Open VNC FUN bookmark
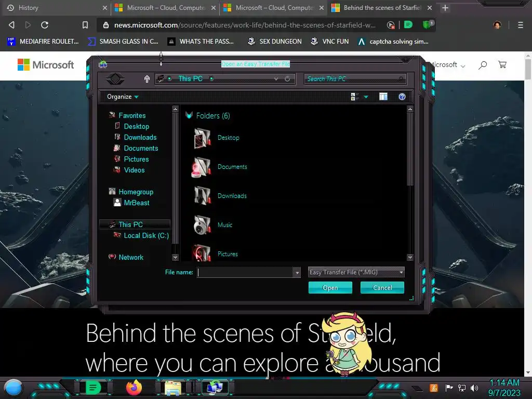The height and width of the screenshot is (399, 532). point(330,42)
